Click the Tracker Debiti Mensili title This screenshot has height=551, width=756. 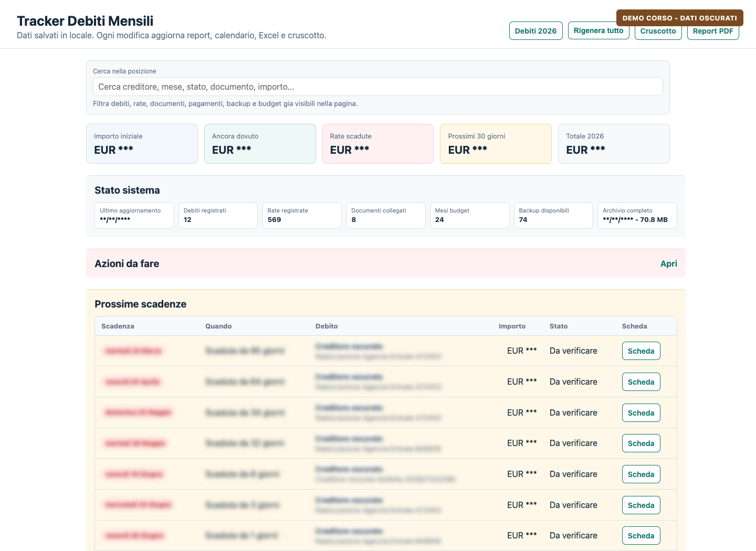tap(85, 21)
